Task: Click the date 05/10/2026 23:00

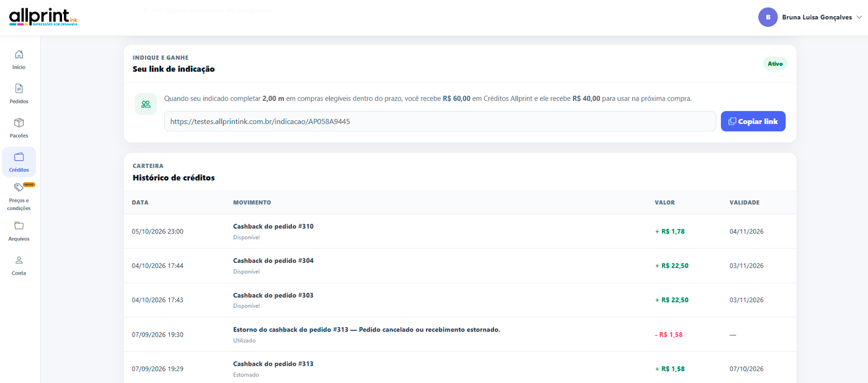Action: point(157,232)
